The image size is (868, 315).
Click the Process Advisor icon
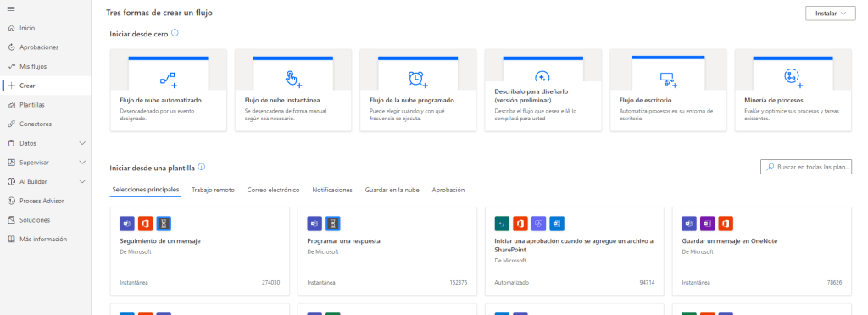(11, 202)
